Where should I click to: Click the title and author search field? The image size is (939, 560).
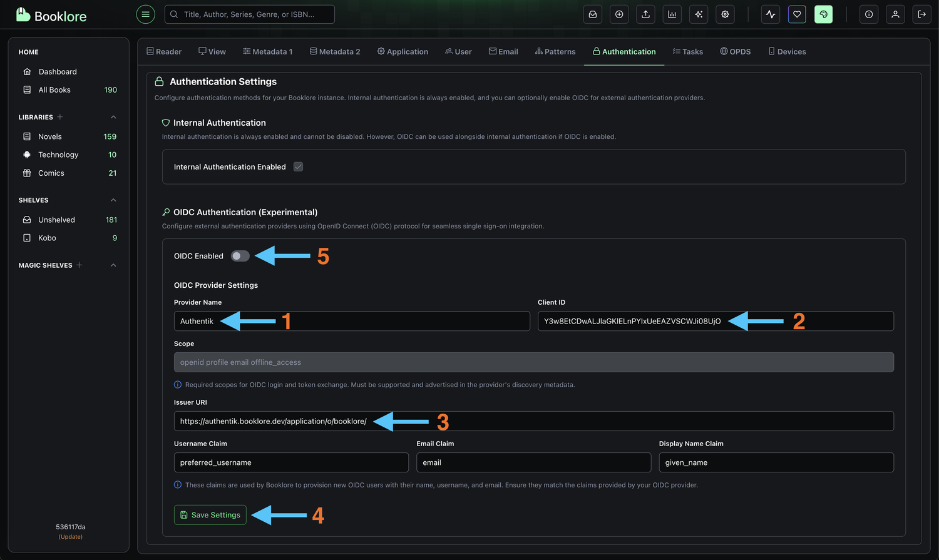[x=249, y=14]
